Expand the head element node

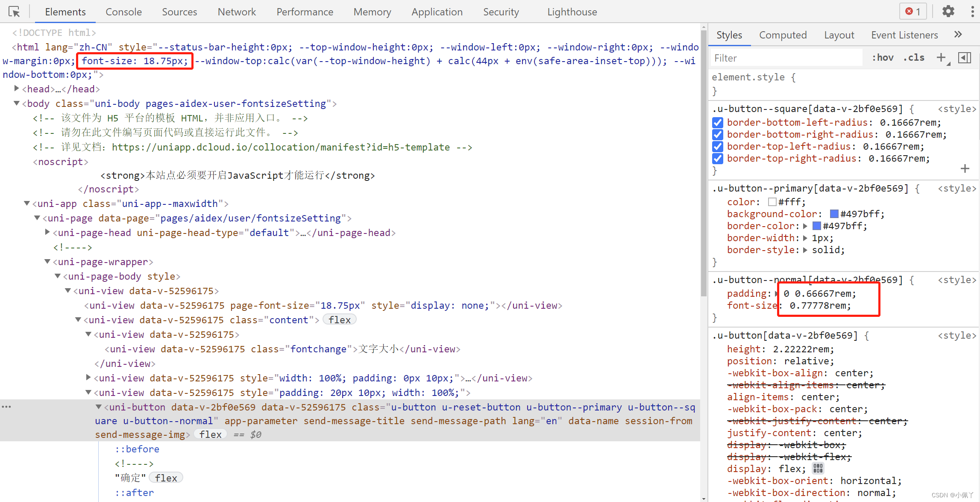(x=17, y=89)
